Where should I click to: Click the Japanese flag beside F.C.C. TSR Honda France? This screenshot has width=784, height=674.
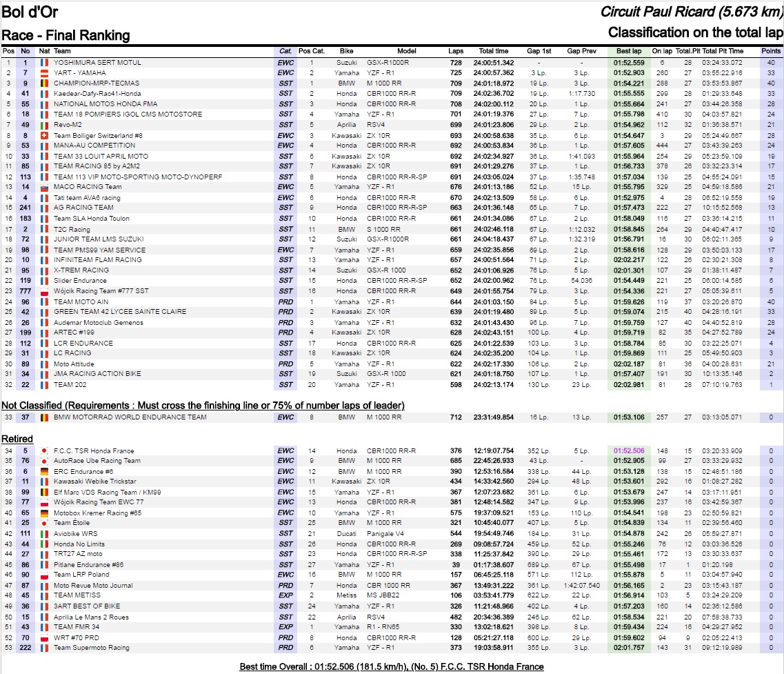tap(45, 451)
